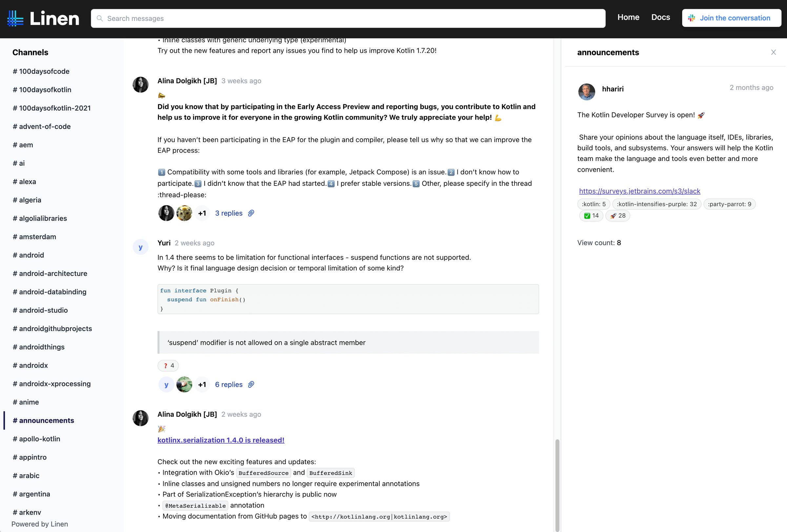Click Yuri's avatar next to his message
The image size is (787, 532).
pos(141,247)
